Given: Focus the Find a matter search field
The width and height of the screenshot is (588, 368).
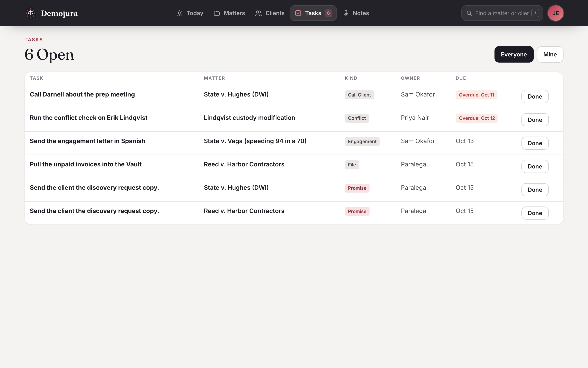Looking at the screenshot, I should click(x=502, y=13).
